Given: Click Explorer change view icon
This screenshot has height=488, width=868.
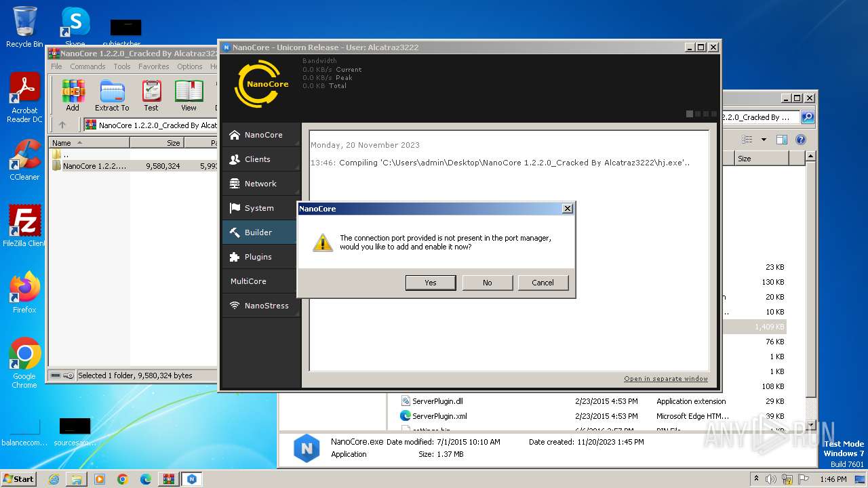Looking at the screenshot, I should [747, 140].
